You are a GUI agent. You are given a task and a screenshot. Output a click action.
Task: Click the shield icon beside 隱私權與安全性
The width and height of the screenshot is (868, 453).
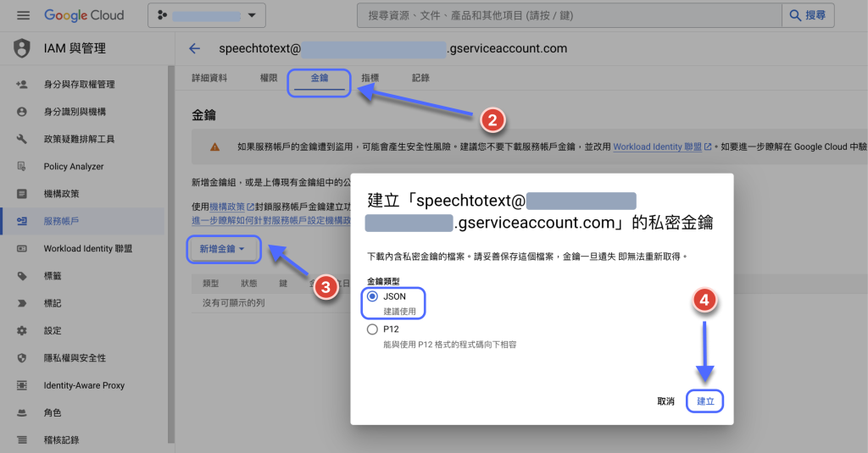[x=21, y=358]
